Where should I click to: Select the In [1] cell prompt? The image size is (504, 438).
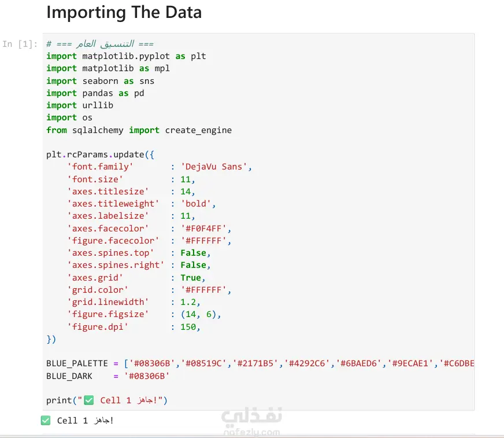pos(20,44)
